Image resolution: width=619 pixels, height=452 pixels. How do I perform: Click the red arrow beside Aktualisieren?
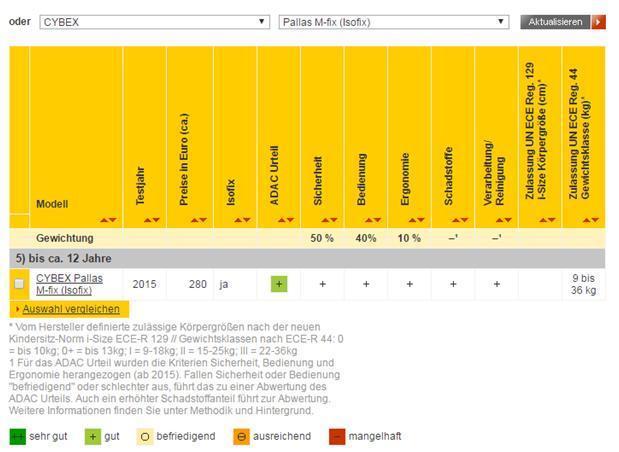[598, 22]
